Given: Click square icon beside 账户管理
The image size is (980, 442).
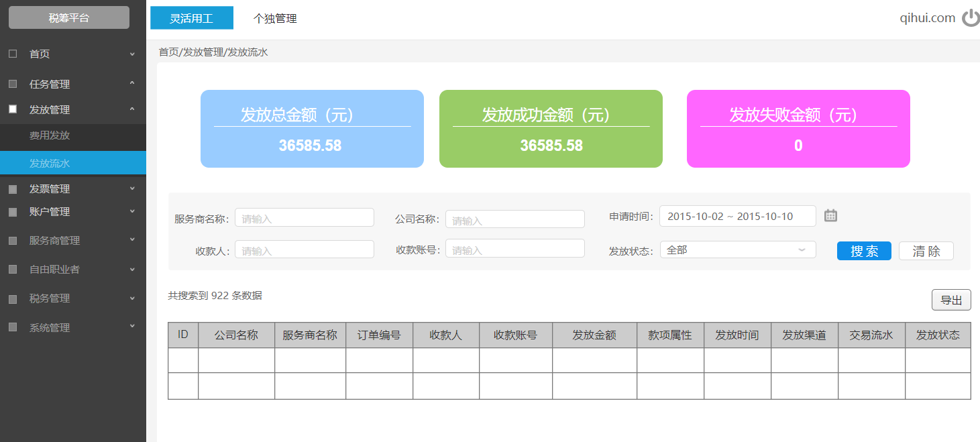Looking at the screenshot, I should pos(13,212).
